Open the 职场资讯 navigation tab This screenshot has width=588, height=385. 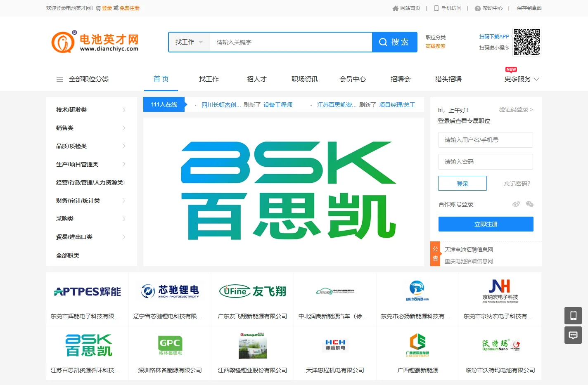click(305, 79)
